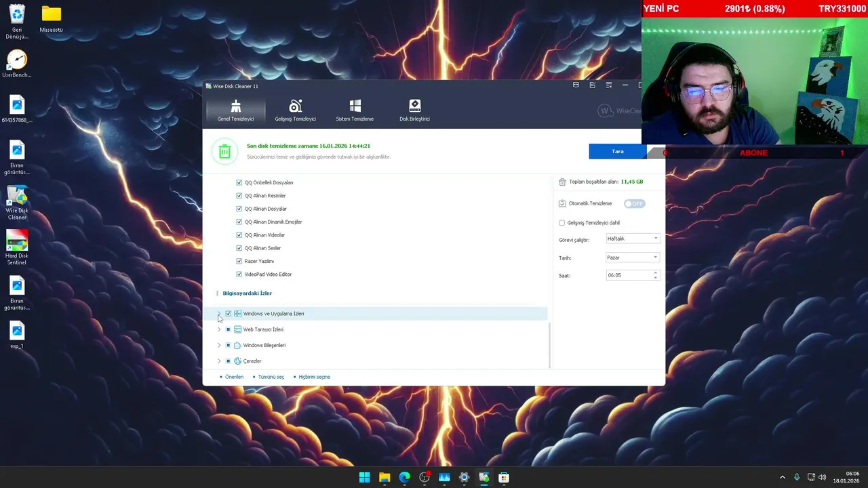This screenshot has height=488, width=868.
Task: Open the Görevi çalıştır Haftalık dropdown
Action: pos(632,239)
